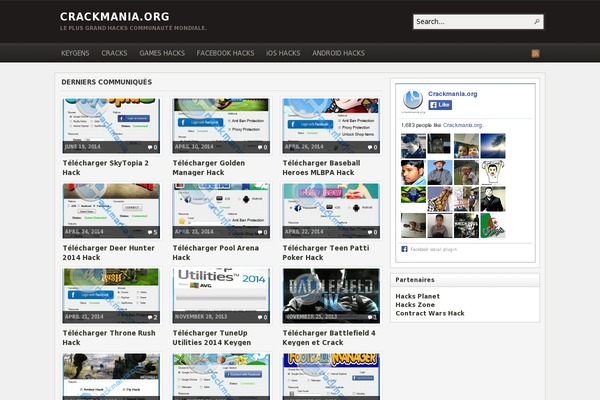Click the November 28, 2013 date label
The image size is (600, 400).
click(201, 317)
